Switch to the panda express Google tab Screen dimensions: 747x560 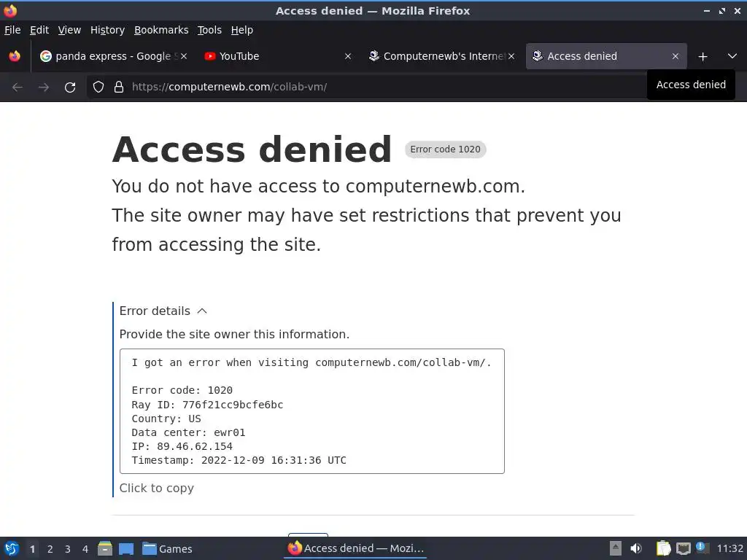pyautogui.click(x=113, y=56)
